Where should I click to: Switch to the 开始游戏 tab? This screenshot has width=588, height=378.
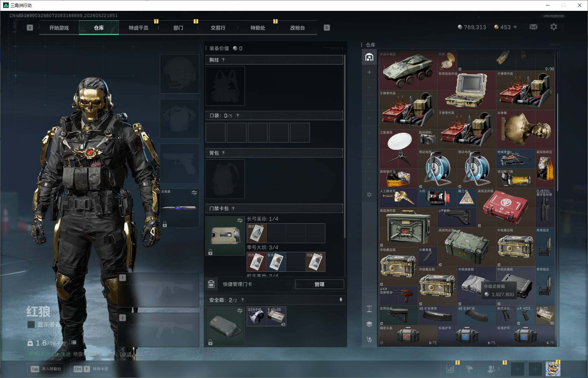[59, 28]
